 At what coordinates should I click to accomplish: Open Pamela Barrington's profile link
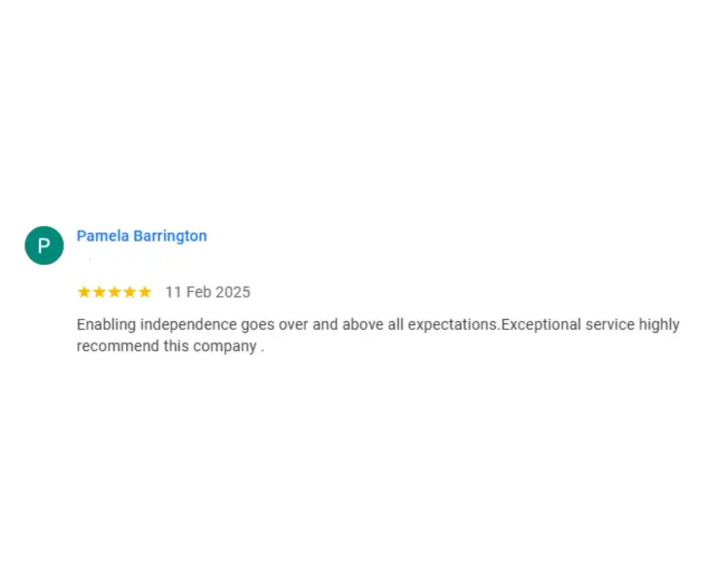pos(142,236)
